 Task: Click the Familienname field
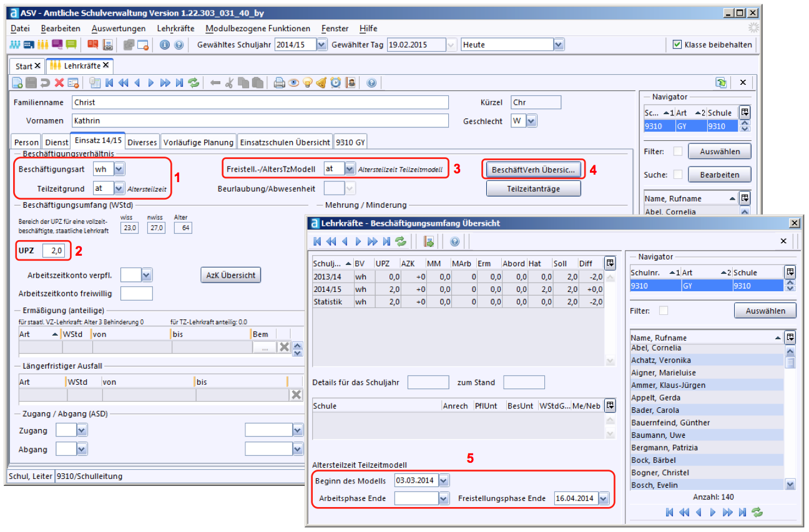(x=260, y=102)
